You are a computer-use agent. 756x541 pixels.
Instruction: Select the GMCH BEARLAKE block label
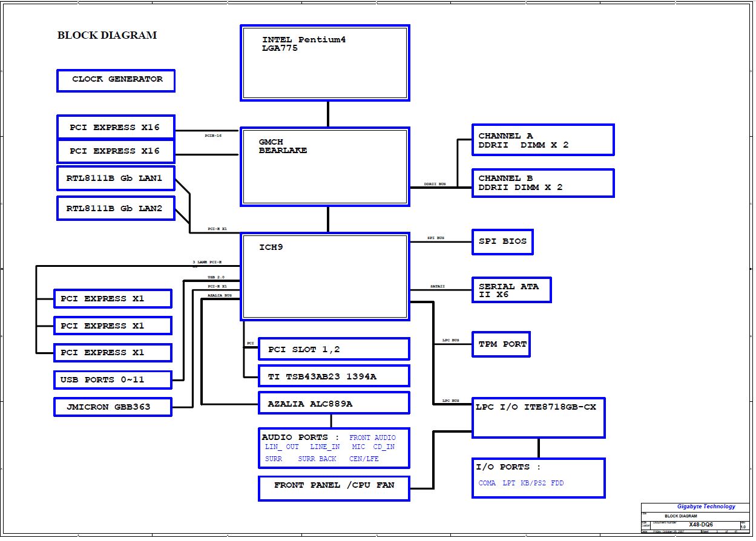[x=283, y=146]
